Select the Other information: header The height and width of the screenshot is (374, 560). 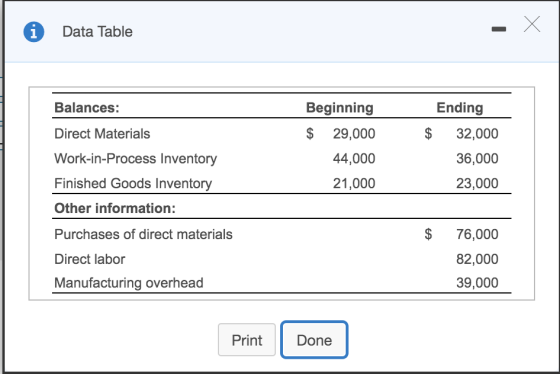click(x=115, y=208)
